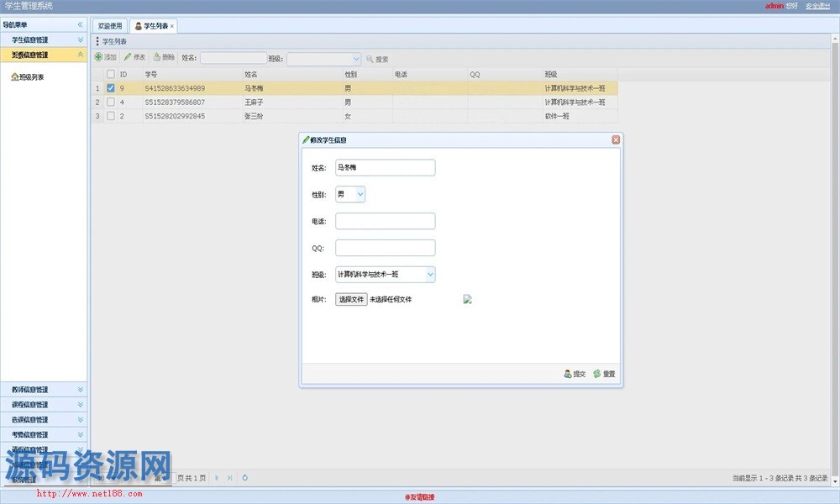Toggle the select-all header checkbox
The width and height of the screenshot is (840, 504).
coord(110,74)
